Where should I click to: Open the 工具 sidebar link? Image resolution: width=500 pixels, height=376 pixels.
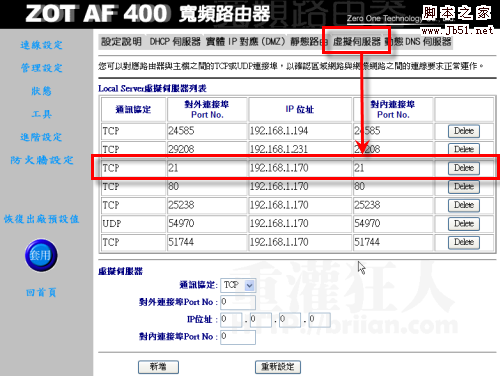41,114
